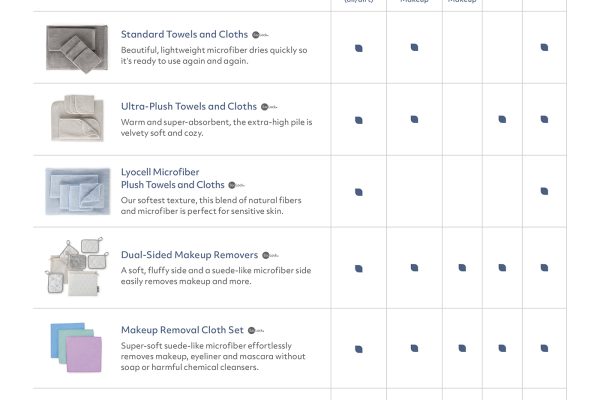Click the badge icon next to Makeup Removal Cloth Set
600x400 pixels.
(255, 330)
